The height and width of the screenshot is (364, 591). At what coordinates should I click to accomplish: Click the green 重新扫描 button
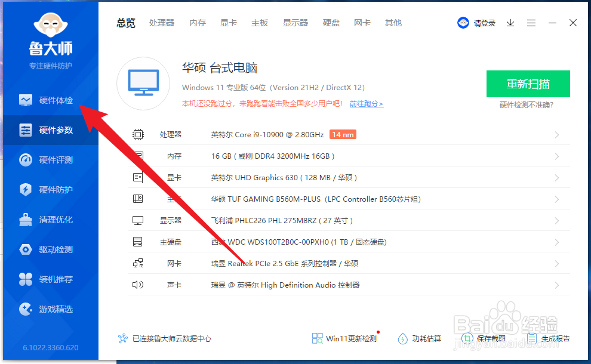click(x=528, y=84)
